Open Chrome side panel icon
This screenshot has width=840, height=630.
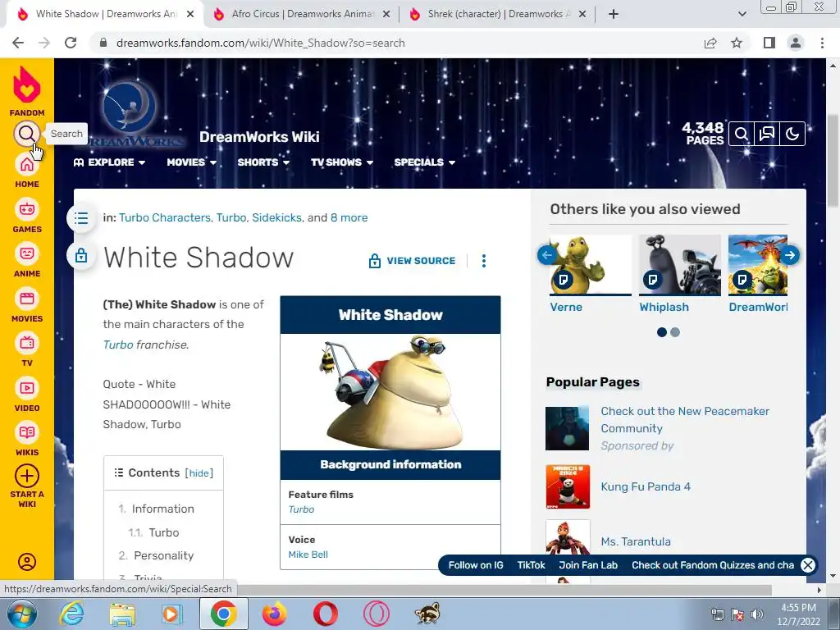click(x=769, y=43)
